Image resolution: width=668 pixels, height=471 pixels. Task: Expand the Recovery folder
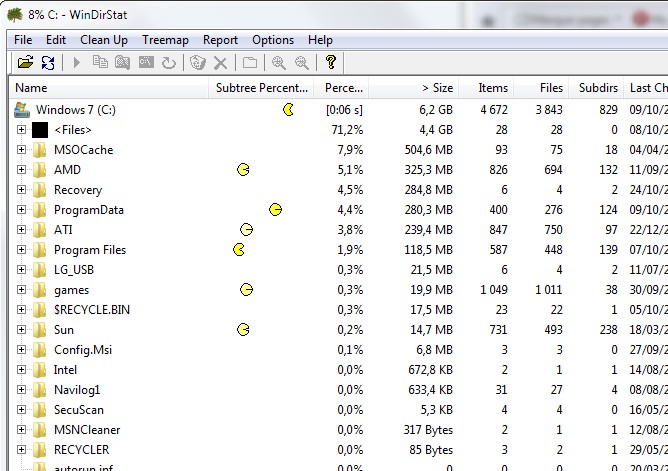21,190
